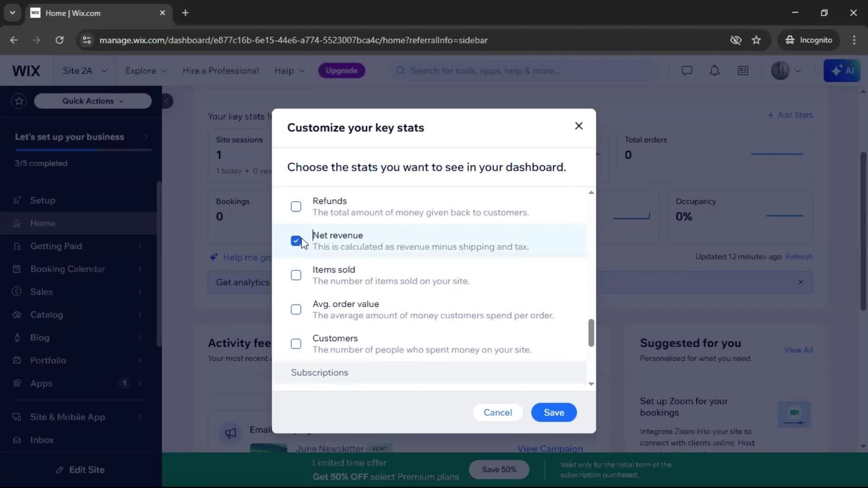Viewport: 868px width, 488px height.
Task: Click the Getting Paid icon
Action: pos(17,246)
